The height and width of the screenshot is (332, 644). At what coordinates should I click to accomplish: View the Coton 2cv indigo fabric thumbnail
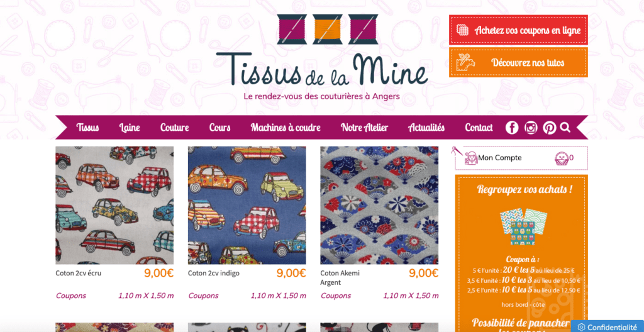pyautogui.click(x=247, y=206)
